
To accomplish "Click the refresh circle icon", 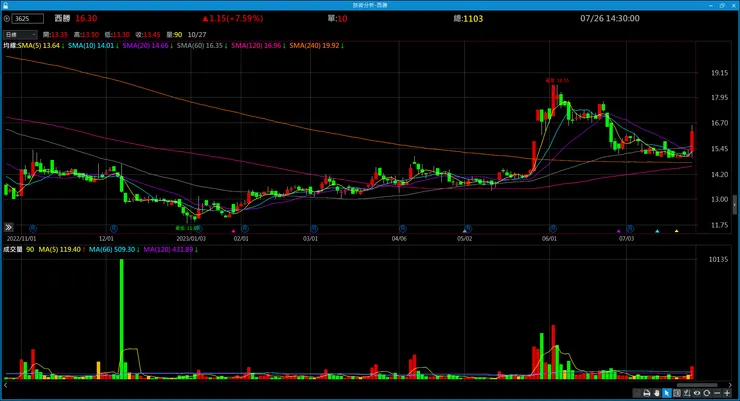I will tap(707, 393).
